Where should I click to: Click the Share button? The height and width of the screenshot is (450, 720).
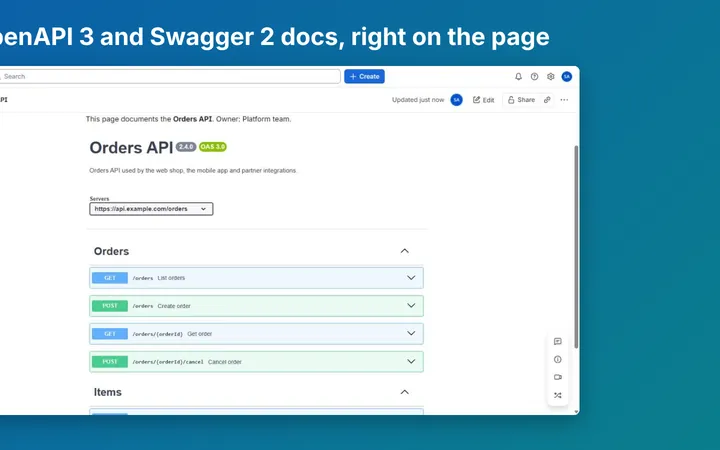(x=522, y=100)
